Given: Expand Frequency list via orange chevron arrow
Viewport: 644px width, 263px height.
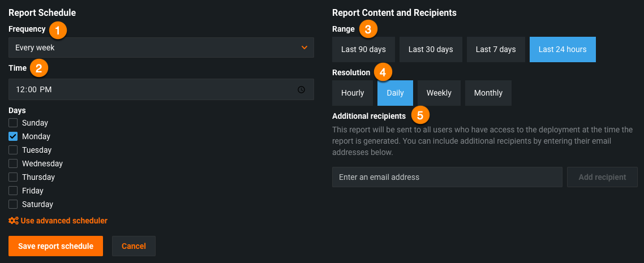Looking at the screenshot, I should [x=304, y=48].
